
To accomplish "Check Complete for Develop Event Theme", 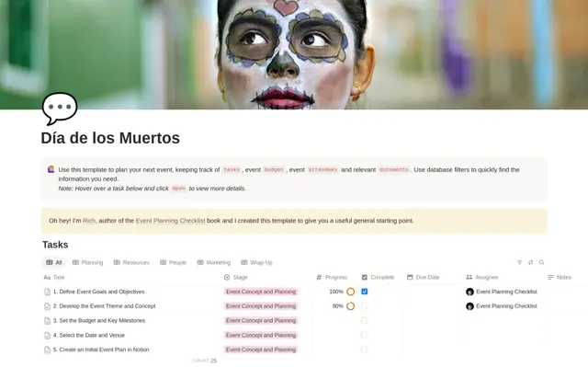I will (x=365, y=306).
